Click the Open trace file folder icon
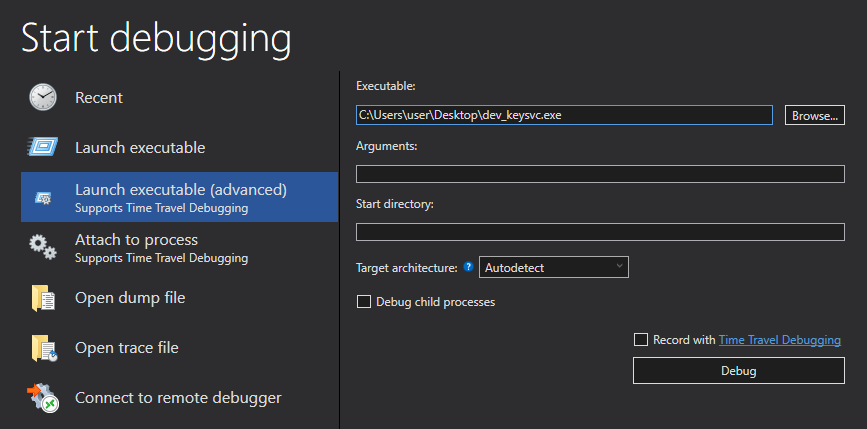The width and height of the screenshot is (867, 429). coord(44,348)
